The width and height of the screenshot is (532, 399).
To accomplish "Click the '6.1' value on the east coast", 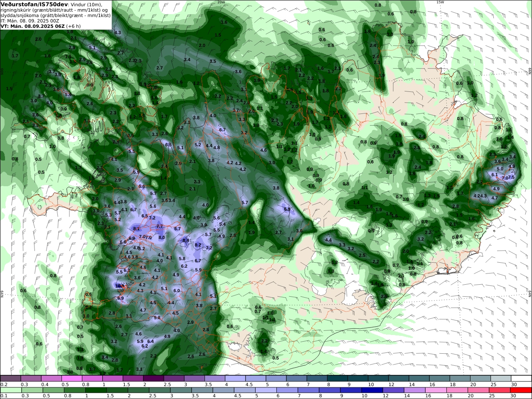I will (x=494, y=175).
